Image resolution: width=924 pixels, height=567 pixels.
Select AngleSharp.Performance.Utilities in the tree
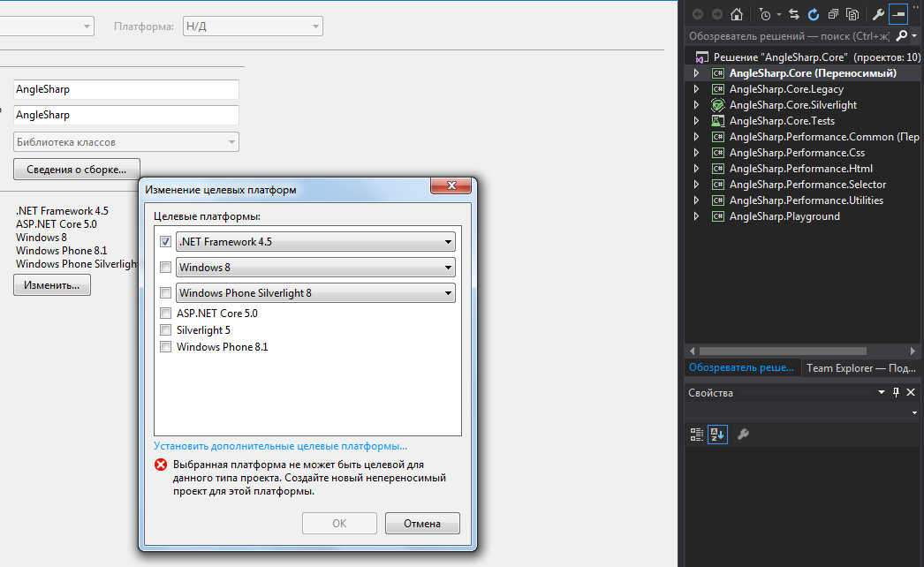point(807,200)
